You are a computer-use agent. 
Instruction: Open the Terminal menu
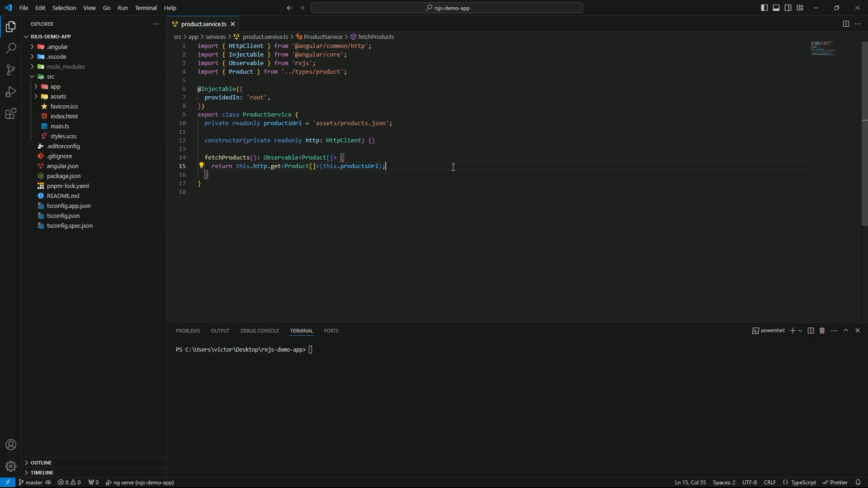[x=146, y=8]
